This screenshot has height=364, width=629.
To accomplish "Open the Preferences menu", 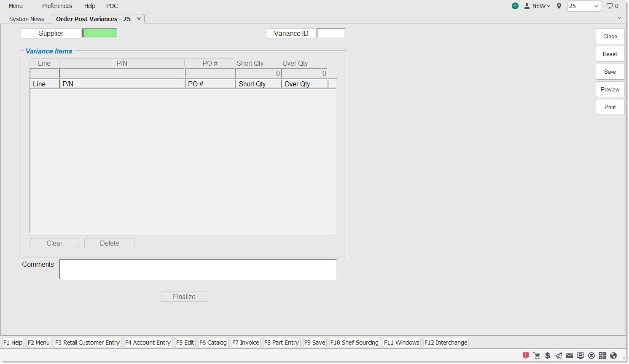I will point(57,6).
